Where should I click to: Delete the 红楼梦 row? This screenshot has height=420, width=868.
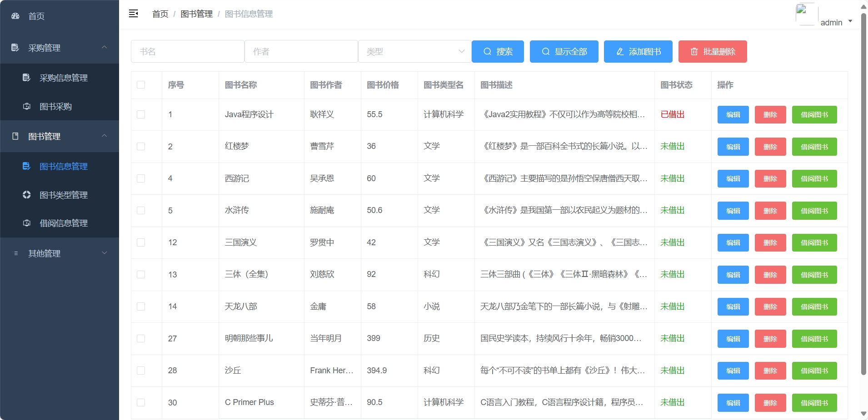point(770,147)
